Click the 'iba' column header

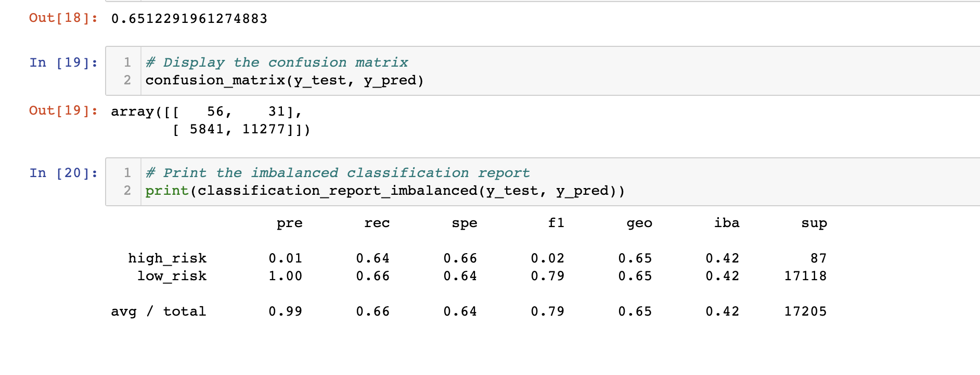coord(727,223)
